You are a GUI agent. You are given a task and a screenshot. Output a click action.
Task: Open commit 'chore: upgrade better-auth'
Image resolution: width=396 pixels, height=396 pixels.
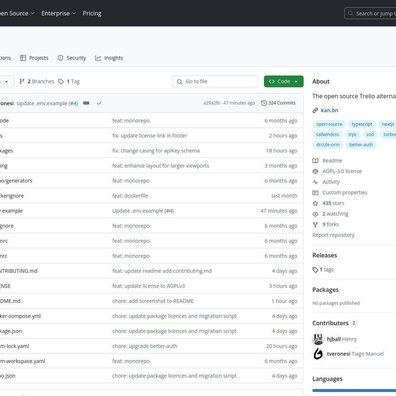click(145, 346)
